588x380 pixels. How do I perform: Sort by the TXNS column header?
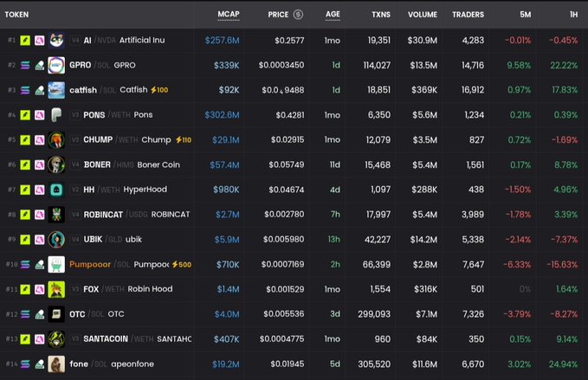[x=381, y=15]
